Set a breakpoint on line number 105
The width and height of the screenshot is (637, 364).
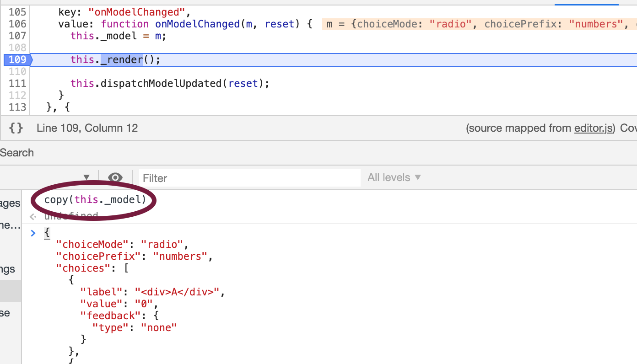[x=17, y=12]
